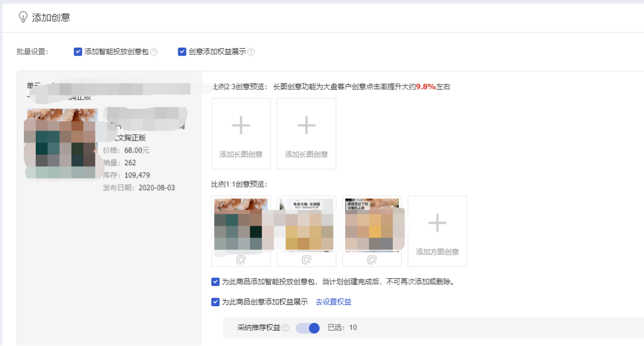This screenshot has width=644, height=346.
Task: Click help icon next to 添加智能投放创意包
Action: pos(154,52)
